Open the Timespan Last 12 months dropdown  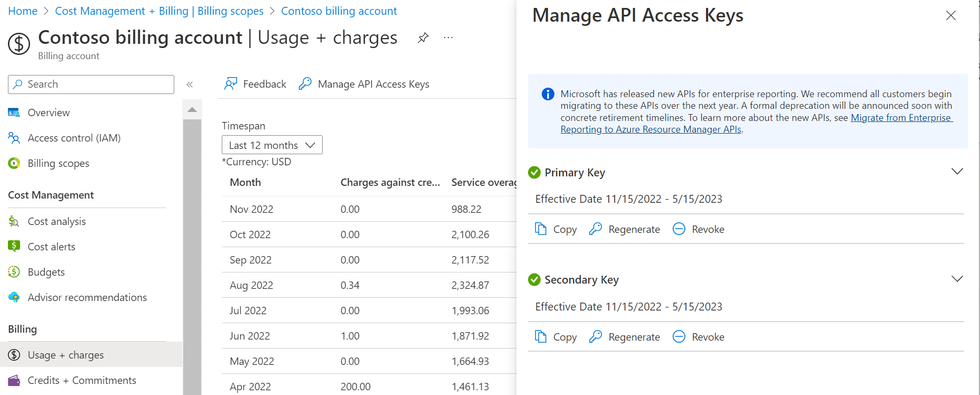click(272, 145)
